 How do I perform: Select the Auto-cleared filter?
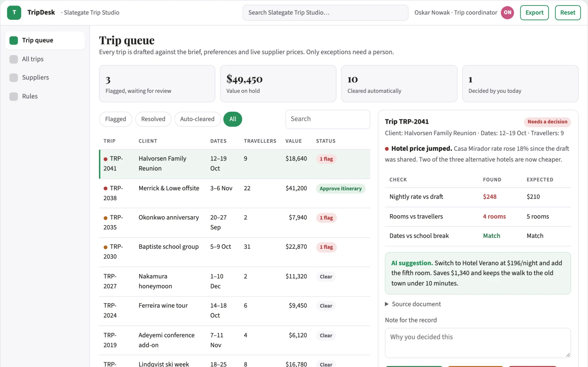[197, 119]
